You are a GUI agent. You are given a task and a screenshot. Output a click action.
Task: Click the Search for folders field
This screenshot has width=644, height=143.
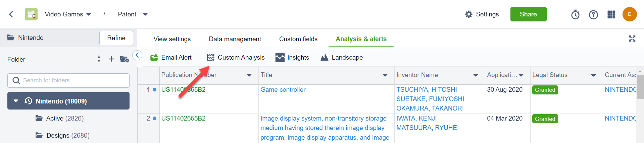[x=68, y=80]
